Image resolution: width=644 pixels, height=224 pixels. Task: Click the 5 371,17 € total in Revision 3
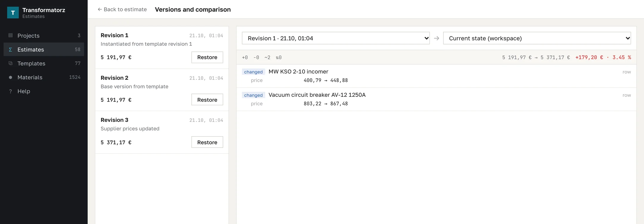116,142
